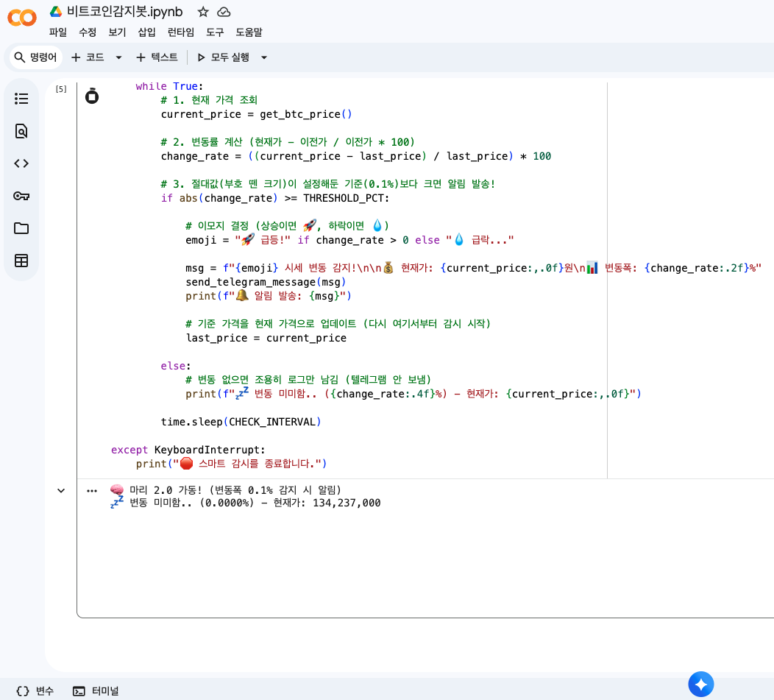Click the line 'if abs(change_rate) >= THRESHOLD_PCT:'
The height and width of the screenshot is (700, 774).
[275, 198]
